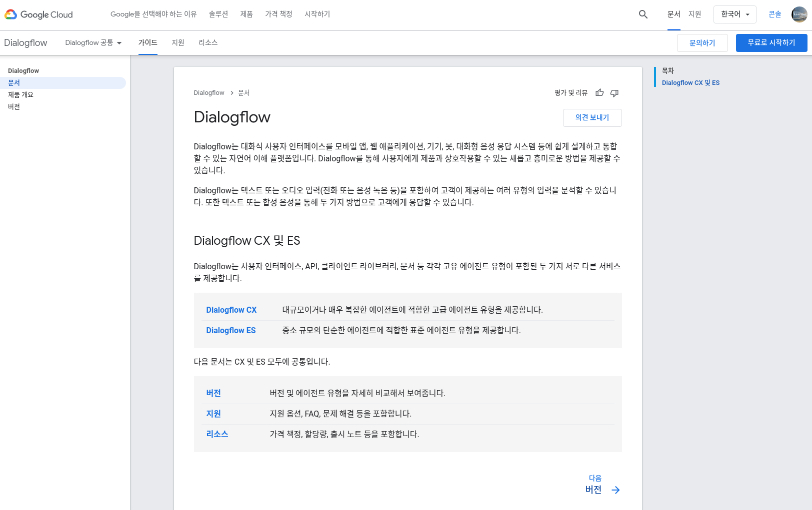Open the Dialogflow CX link
The width and height of the screenshot is (812, 510).
point(231,310)
